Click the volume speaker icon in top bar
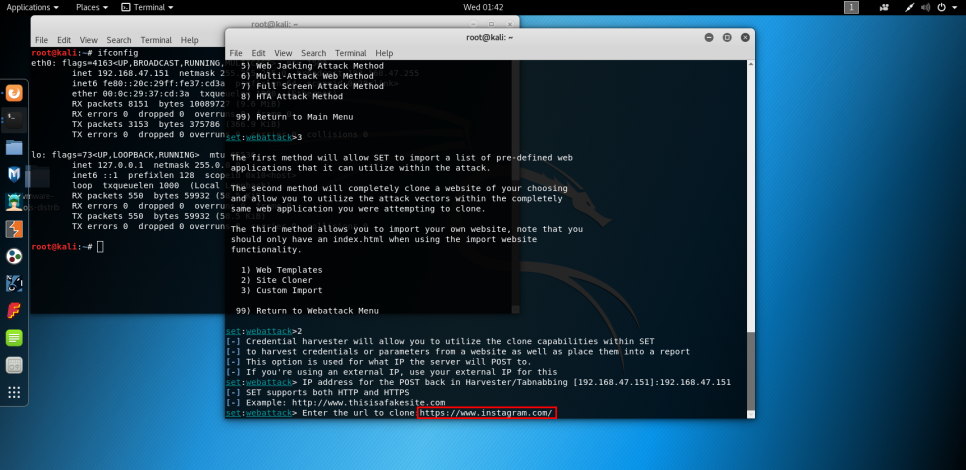Image resolution: width=966 pixels, height=470 pixels. [x=925, y=7]
